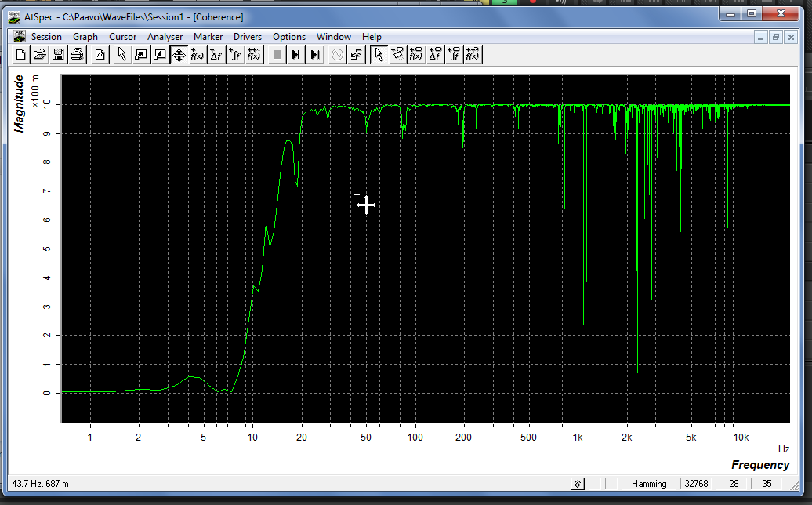The width and height of the screenshot is (812, 505).
Task: Click the 1k tick label on frequency axis
Action: (x=578, y=437)
